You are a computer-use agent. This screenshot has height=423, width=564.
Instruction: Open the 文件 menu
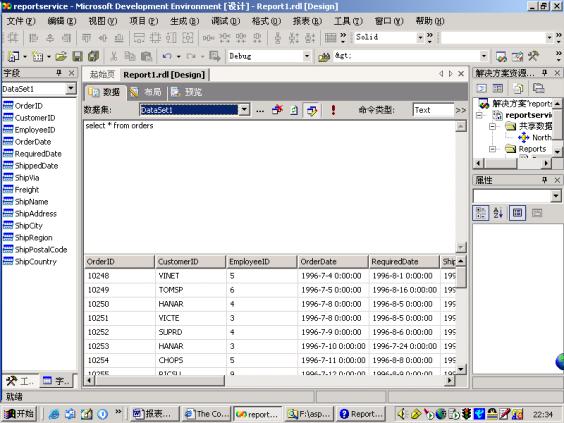point(21,21)
